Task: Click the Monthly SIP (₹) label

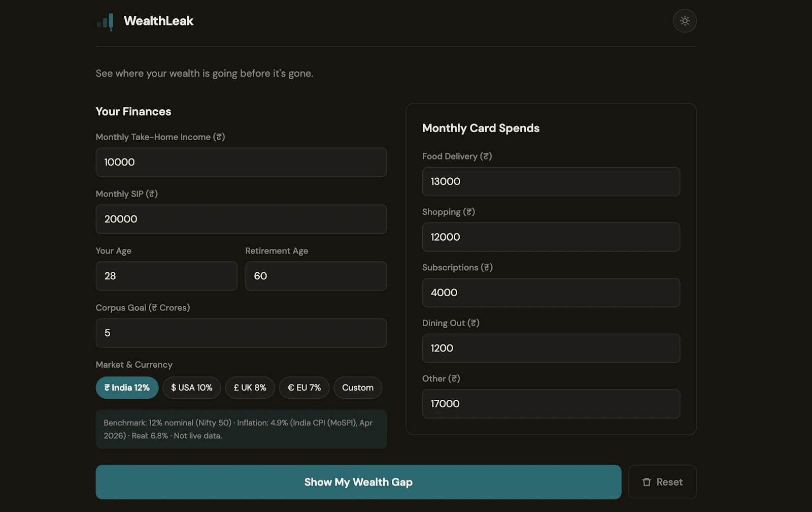Action: pos(127,194)
